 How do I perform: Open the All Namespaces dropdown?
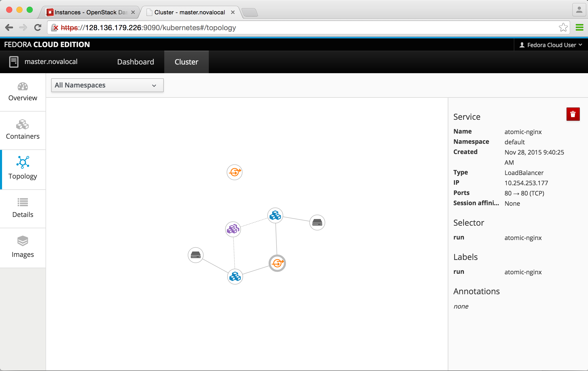click(x=107, y=85)
